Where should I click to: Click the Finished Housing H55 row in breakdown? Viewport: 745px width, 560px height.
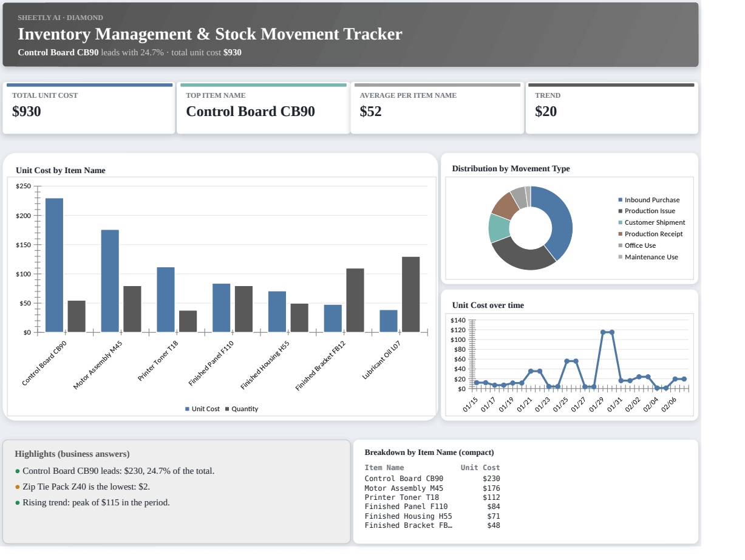pos(432,516)
